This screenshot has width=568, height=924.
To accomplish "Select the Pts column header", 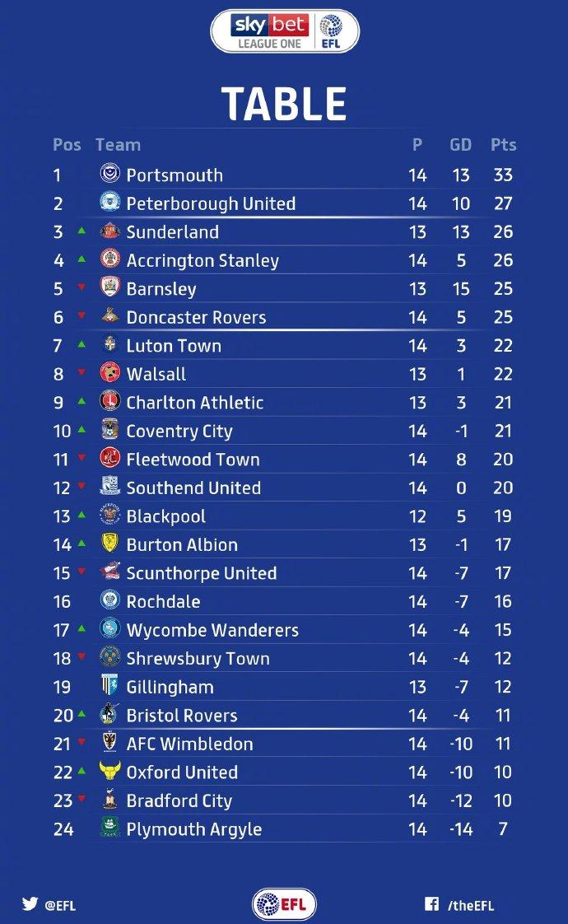I will (x=503, y=145).
